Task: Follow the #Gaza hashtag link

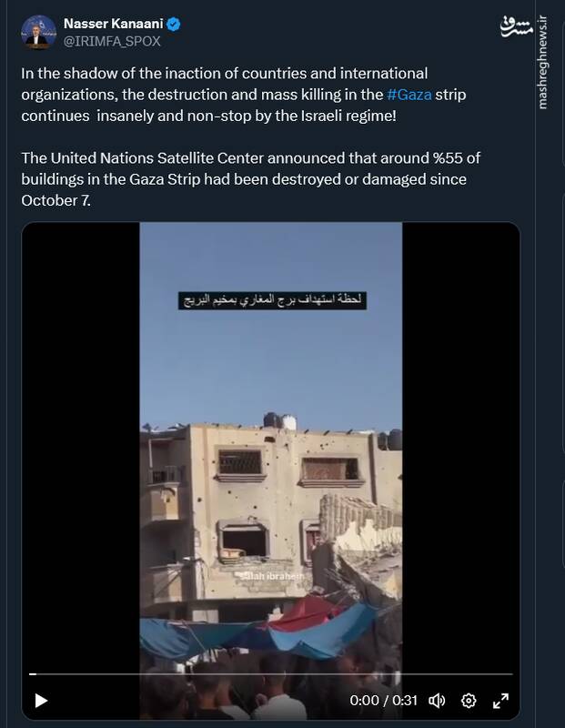Action: (x=409, y=95)
